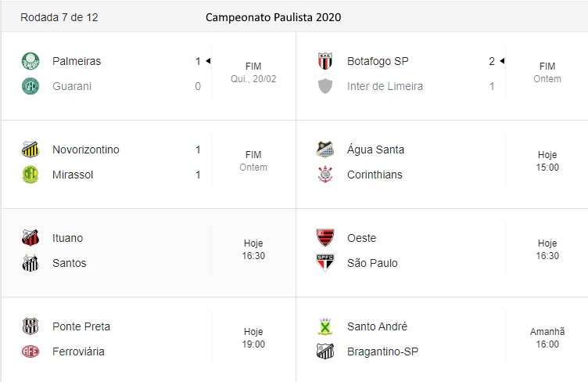
Task: Click the Santo André crest
Action: coord(325,327)
